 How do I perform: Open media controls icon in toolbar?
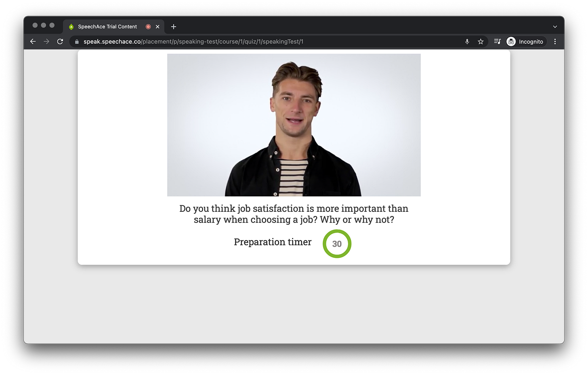coord(498,42)
